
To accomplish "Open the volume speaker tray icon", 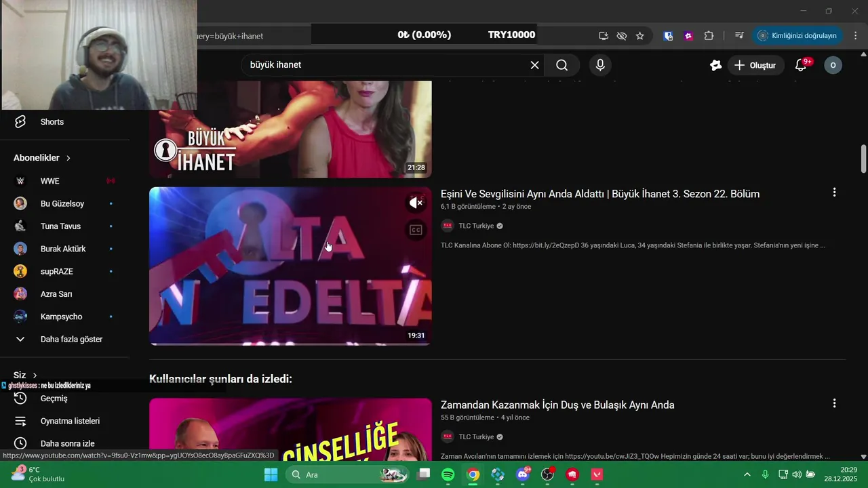I will tap(797, 474).
